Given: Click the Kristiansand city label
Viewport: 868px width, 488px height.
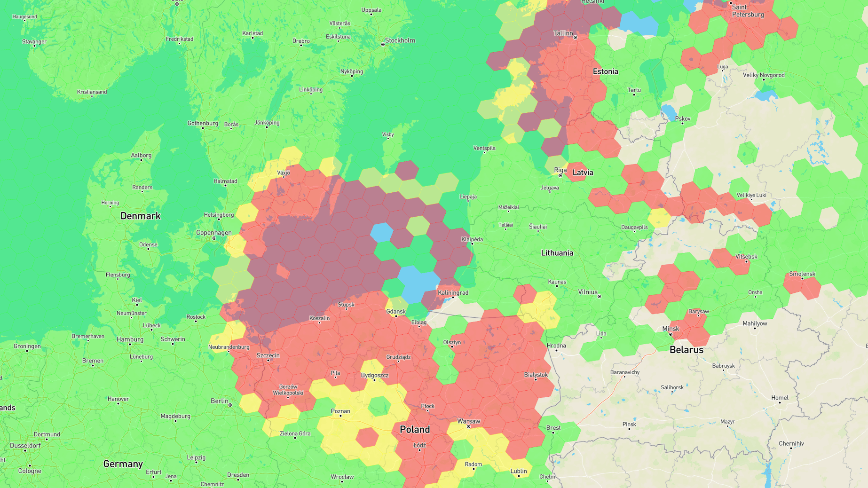Looking at the screenshot, I should point(92,92).
